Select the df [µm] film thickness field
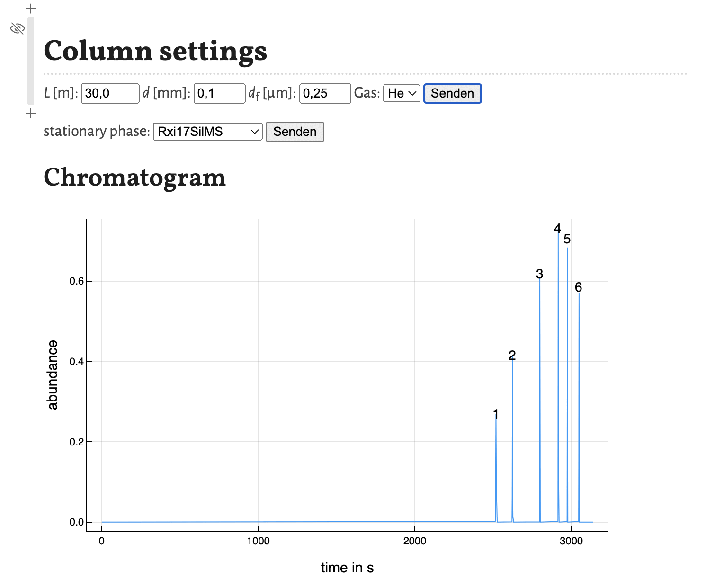715x588 pixels. [325, 93]
